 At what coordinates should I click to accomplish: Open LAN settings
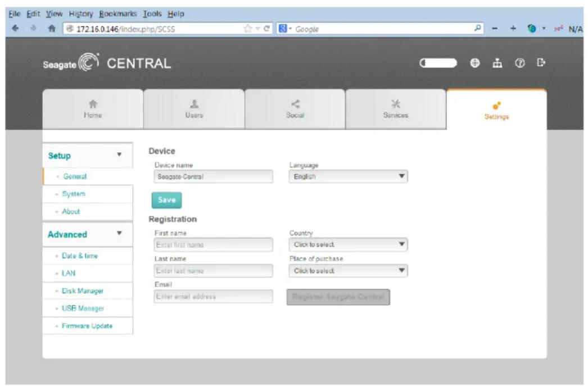[88, 273]
